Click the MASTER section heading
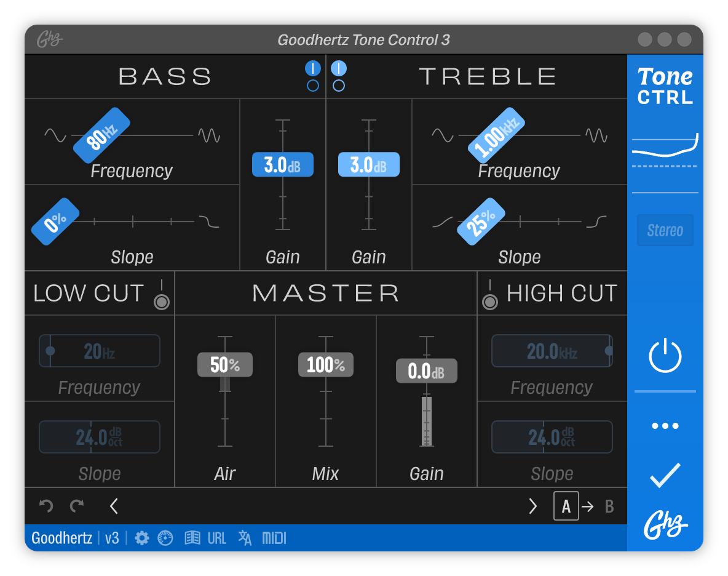Screen dimensions: 728x576 click(x=325, y=293)
